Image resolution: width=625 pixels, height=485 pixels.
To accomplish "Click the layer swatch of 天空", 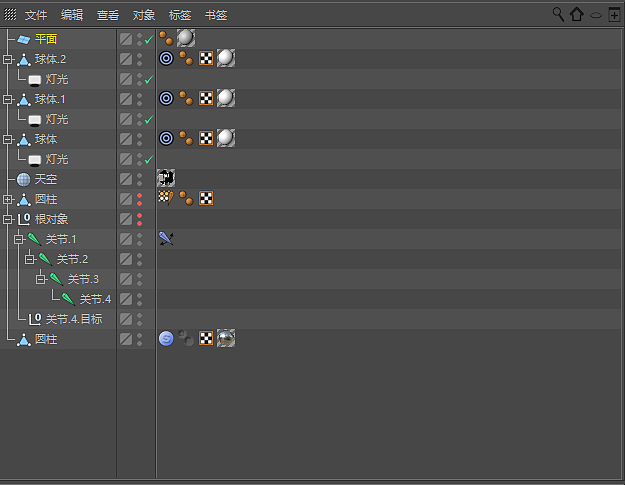I will point(126,179).
